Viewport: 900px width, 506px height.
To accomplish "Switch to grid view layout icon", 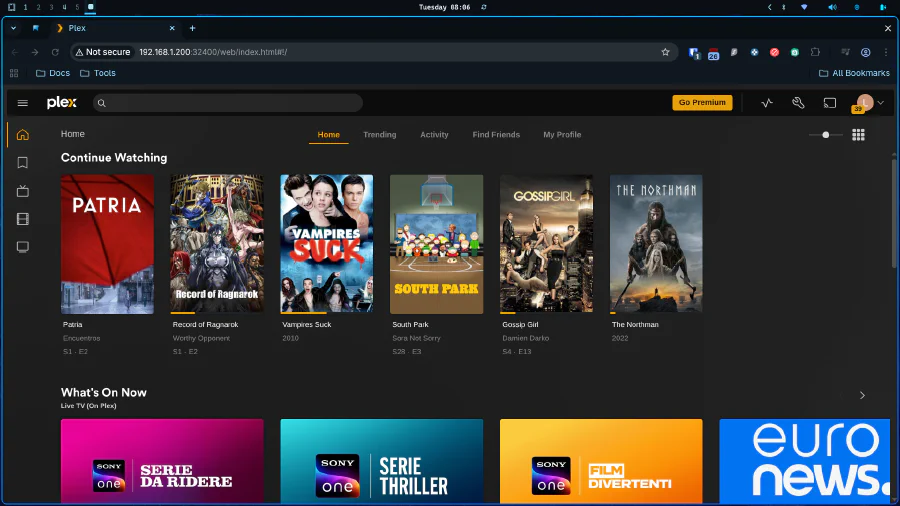I will pos(858,135).
